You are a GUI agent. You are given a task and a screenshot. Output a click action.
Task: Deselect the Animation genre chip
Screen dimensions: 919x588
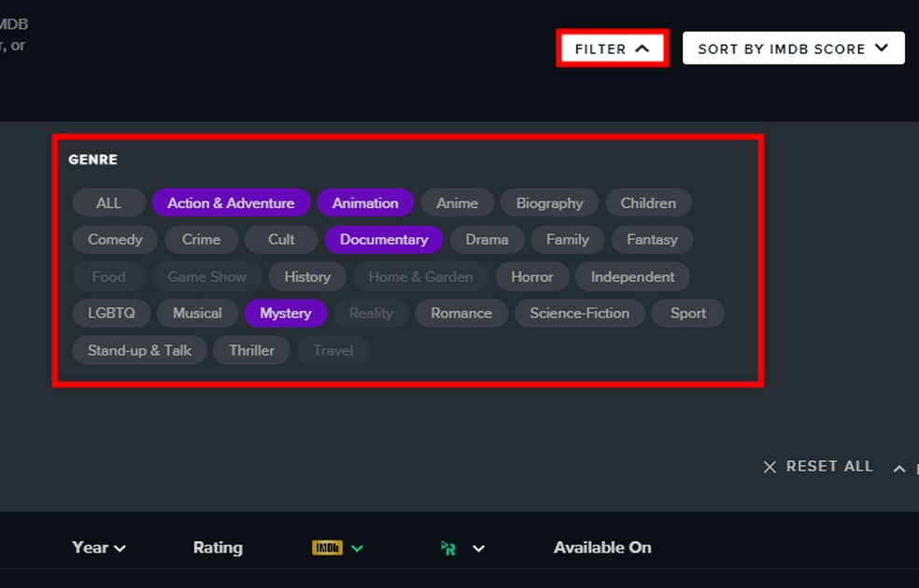click(365, 203)
